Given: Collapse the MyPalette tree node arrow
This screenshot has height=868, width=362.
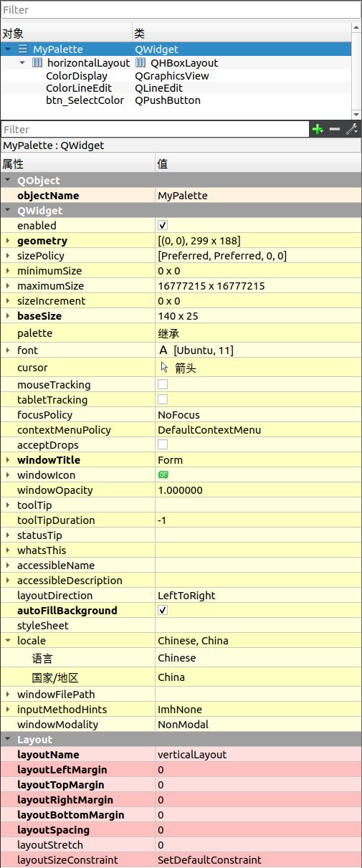Looking at the screenshot, I should coord(8,49).
